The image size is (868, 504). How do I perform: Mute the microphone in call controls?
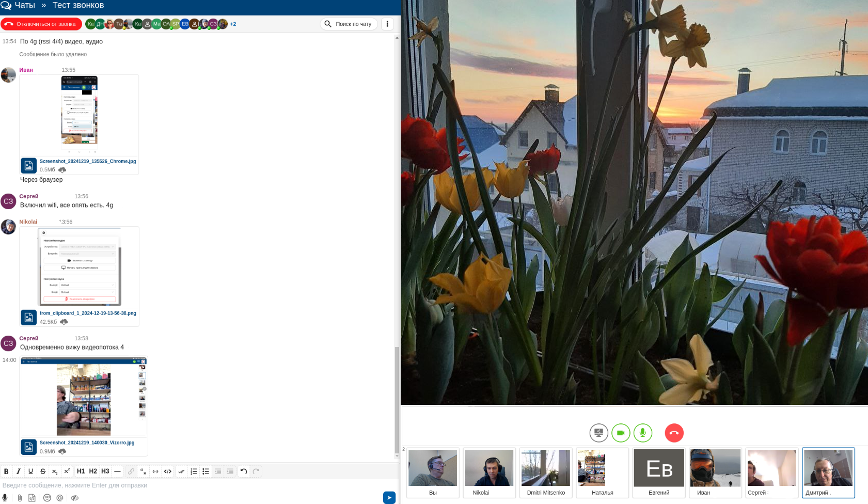point(643,433)
